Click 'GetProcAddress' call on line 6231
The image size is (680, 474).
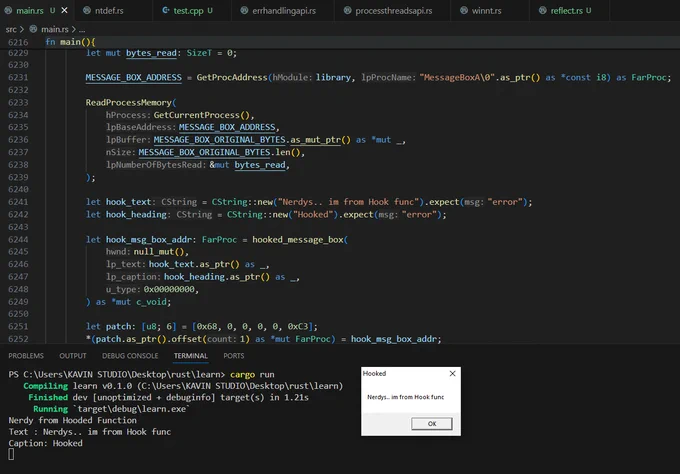click(232, 77)
